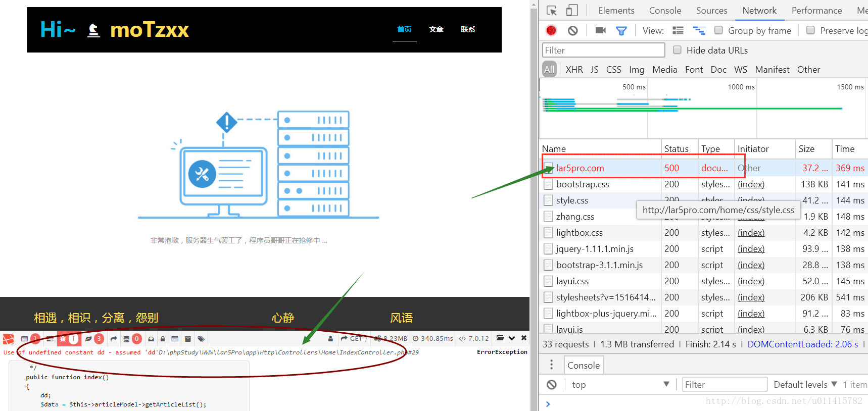
Task: Clear the network log
Action: (572, 31)
